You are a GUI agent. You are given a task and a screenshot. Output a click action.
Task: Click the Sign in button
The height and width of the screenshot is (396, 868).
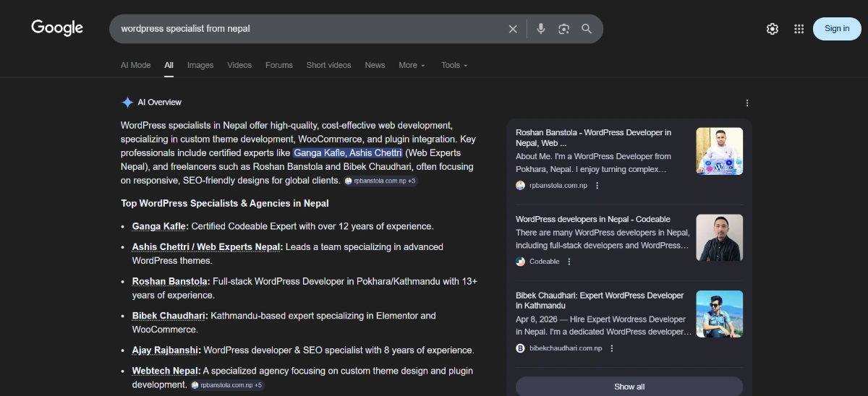pyautogui.click(x=837, y=29)
